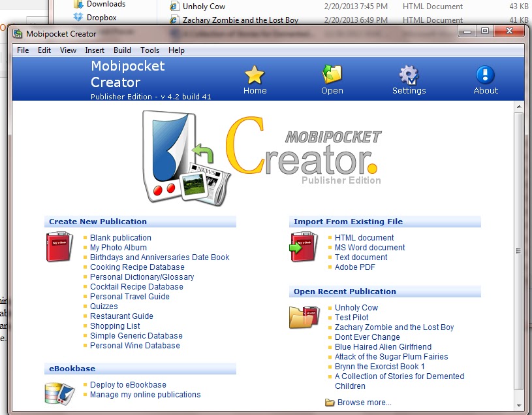Click scrollbar up arrow in Mobipocket window

(x=519, y=107)
